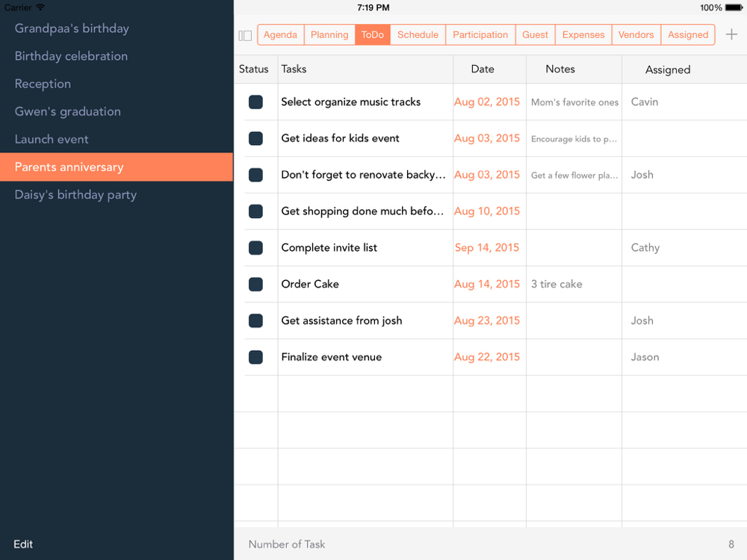Go to the Schedule tab

pyautogui.click(x=418, y=35)
